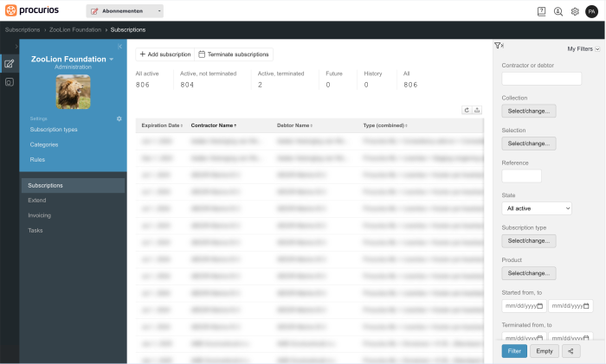
Task: Click Product Select/change button
Action: (529, 273)
